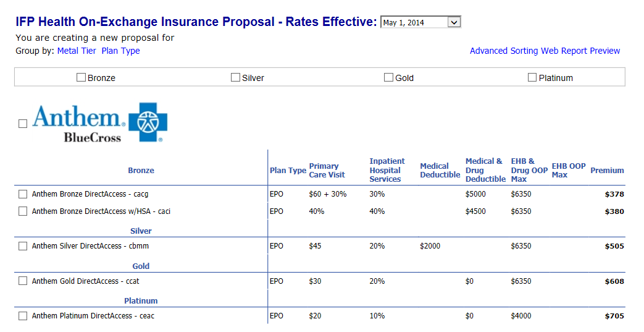Click the $505 premium value
This screenshot has width=644, height=332.
(x=614, y=246)
